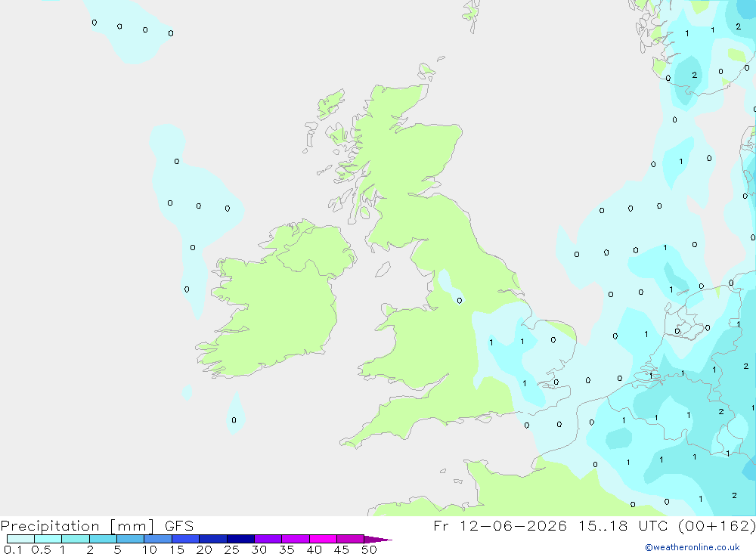Select the 45–50 mm legend swatch
The height and width of the screenshot is (554, 756).
(350, 539)
